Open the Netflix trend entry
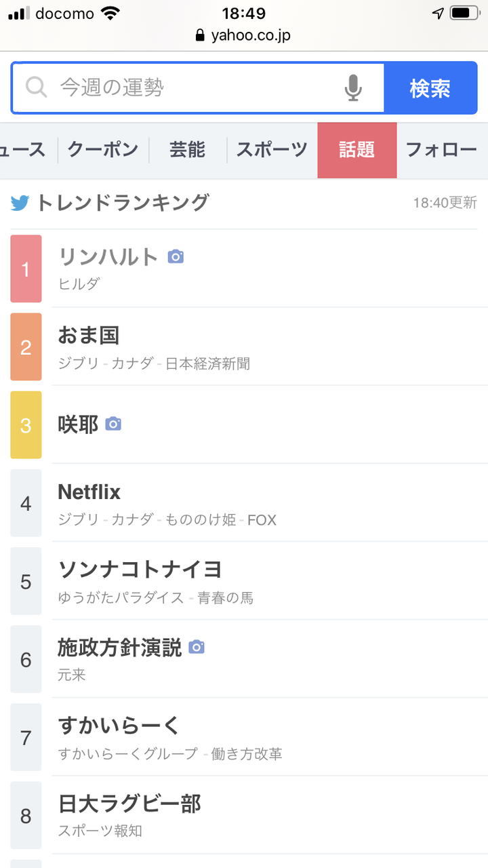Image resolution: width=488 pixels, height=868 pixels. 89,492
